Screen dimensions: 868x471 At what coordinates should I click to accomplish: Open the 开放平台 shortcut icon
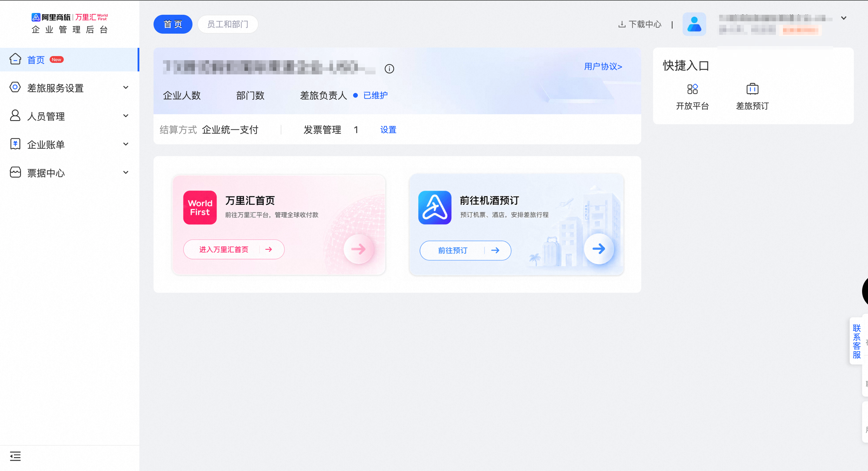pos(692,89)
